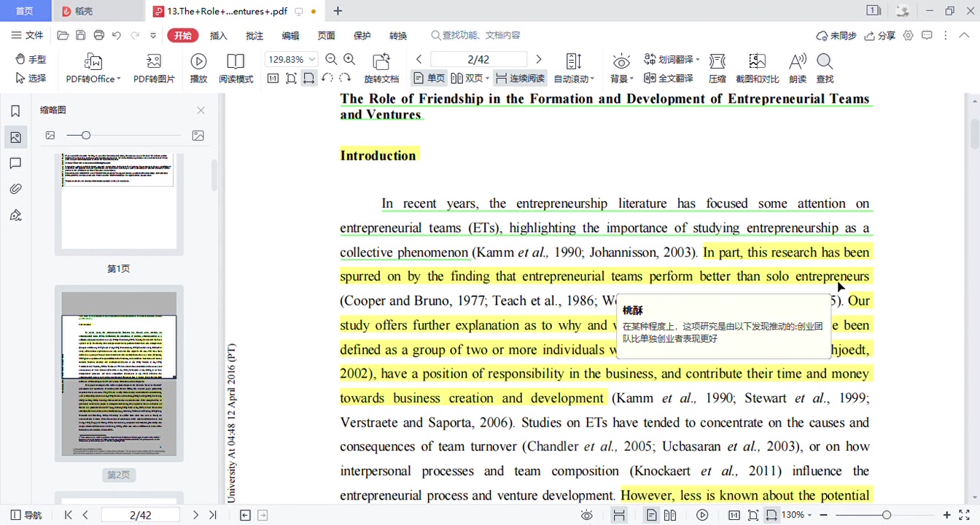
Task: Collapse the ribbon with top-right chevron
Action: 963,35
